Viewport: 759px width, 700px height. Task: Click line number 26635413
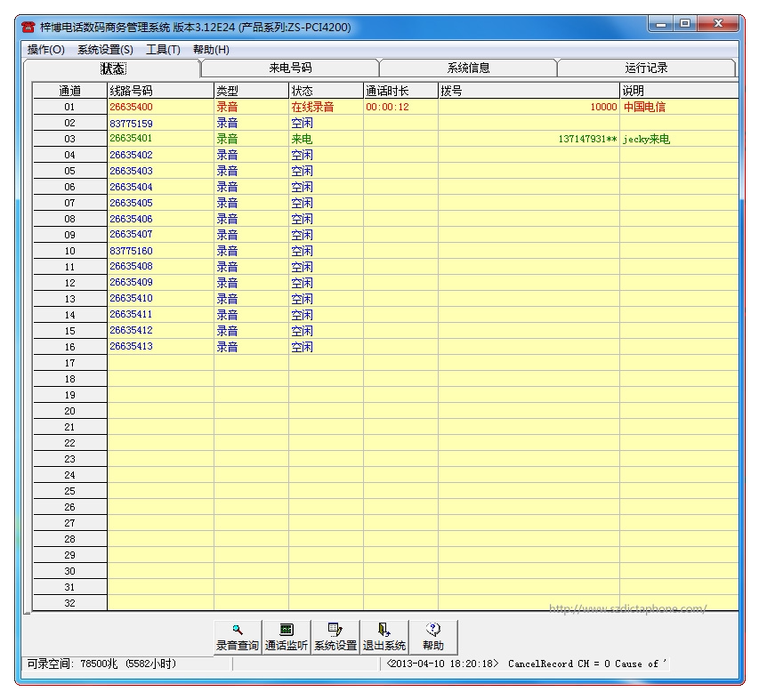click(x=131, y=346)
